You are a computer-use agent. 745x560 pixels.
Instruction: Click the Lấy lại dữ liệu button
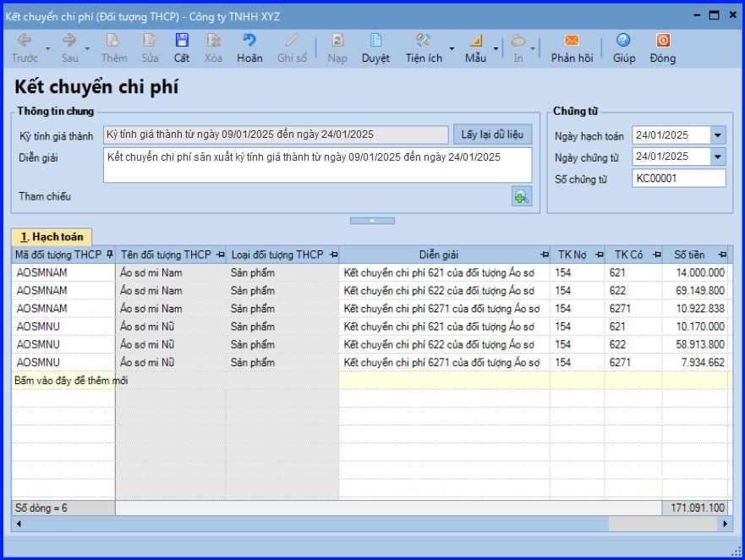(x=492, y=135)
